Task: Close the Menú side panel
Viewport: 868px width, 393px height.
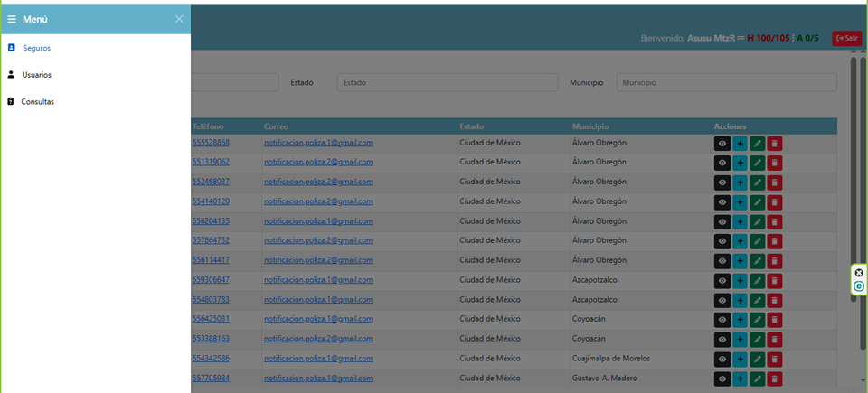Action: (x=179, y=19)
